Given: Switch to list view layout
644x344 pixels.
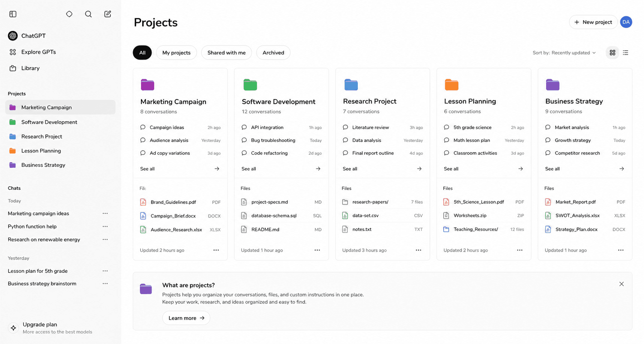Looking at the screenshot, I should pyautogui.click(x=626, y=53).
